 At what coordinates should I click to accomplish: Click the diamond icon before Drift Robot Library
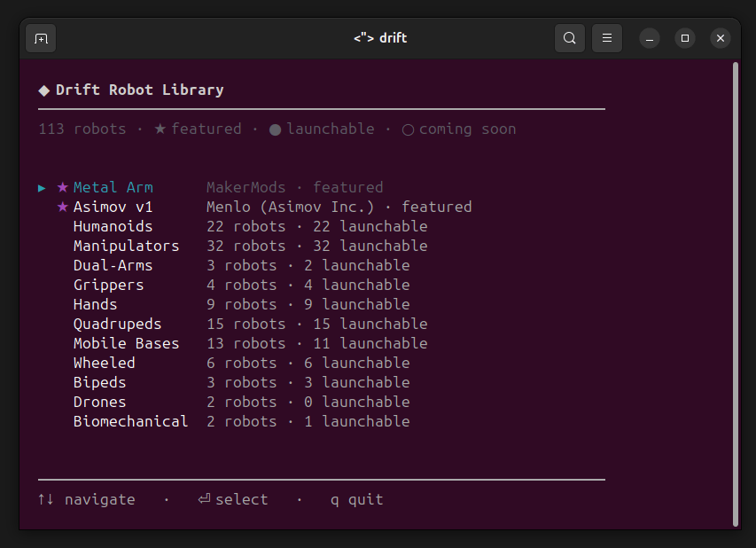tap(44, 90)
